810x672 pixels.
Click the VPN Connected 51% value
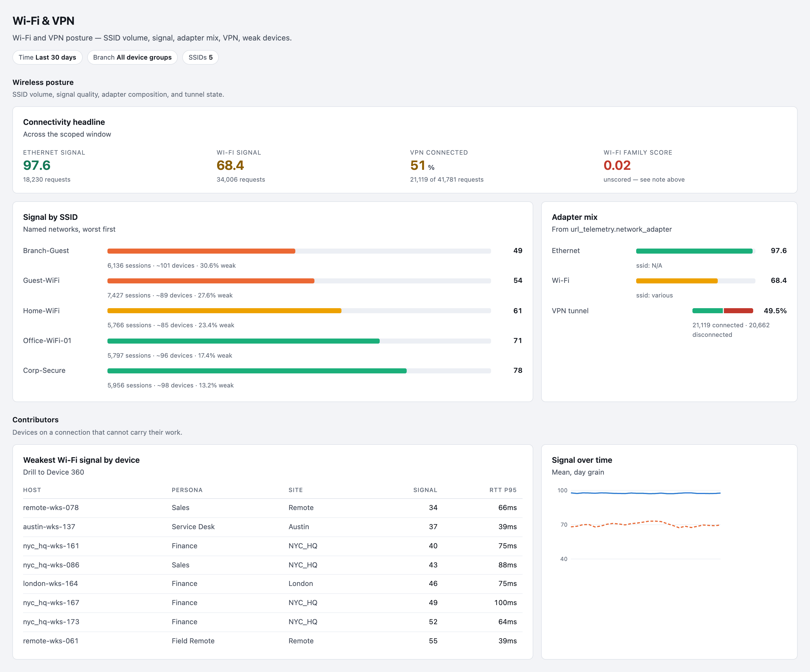[422, 165]
